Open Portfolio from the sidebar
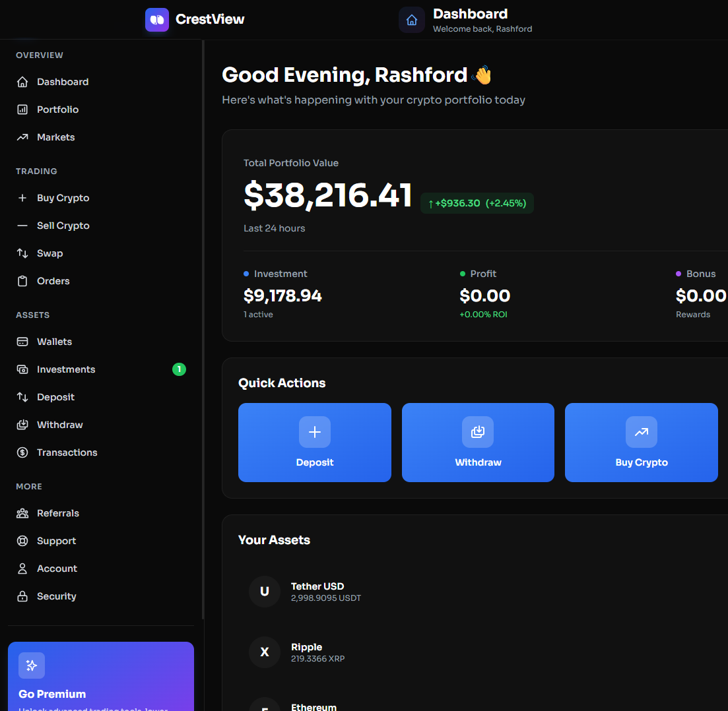 pos(57,109)
